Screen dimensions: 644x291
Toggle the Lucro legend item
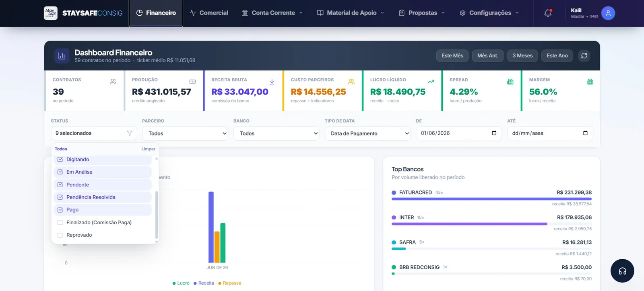(x=181, y=283)
